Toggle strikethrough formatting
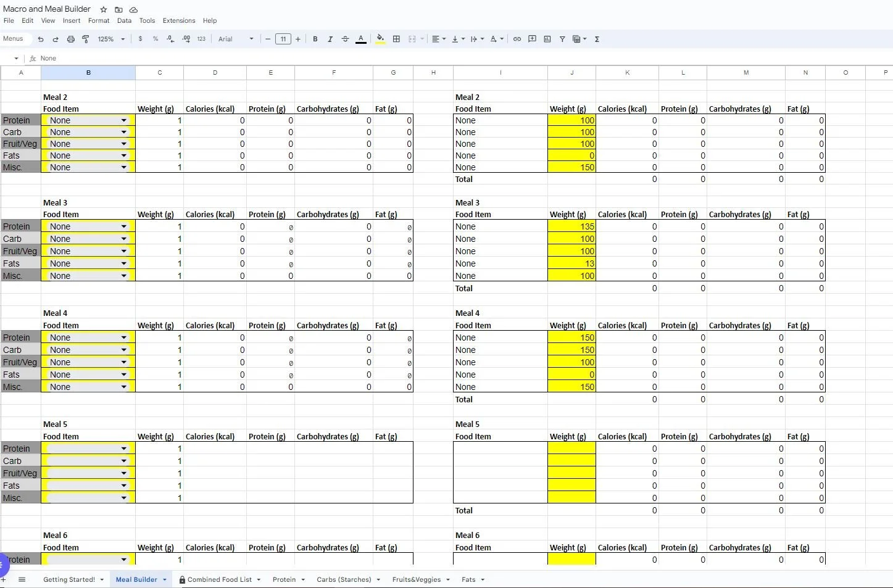This screenshot has height=588, width=893. click(x=345, y=39)
